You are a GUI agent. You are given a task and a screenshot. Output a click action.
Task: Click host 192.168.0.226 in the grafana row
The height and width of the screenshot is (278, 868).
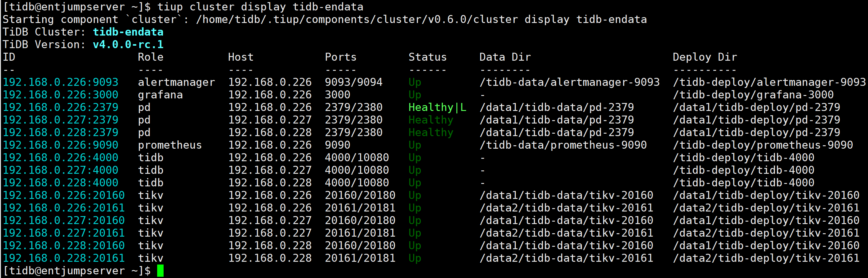coord(270,95)
